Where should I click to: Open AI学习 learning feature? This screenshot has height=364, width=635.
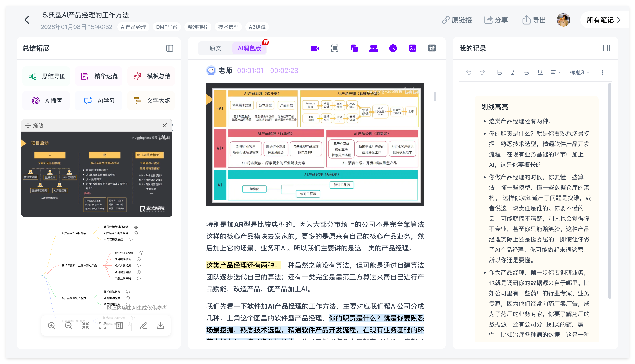pyautogui.click(x=99, y=101)
